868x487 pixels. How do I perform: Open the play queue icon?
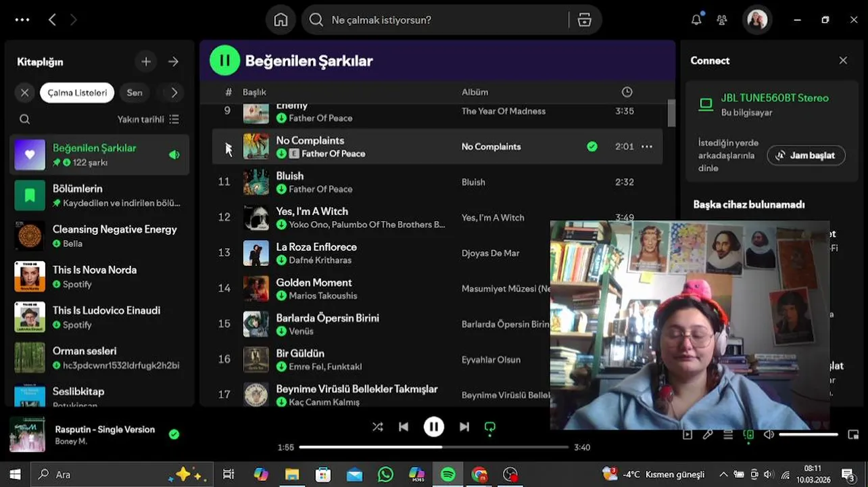(728, 435)
